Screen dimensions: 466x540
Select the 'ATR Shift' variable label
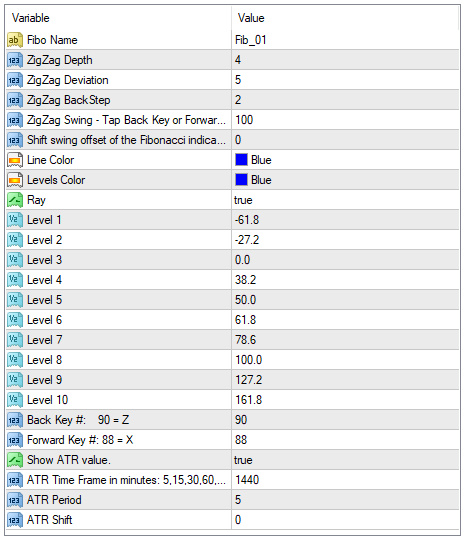50,519
